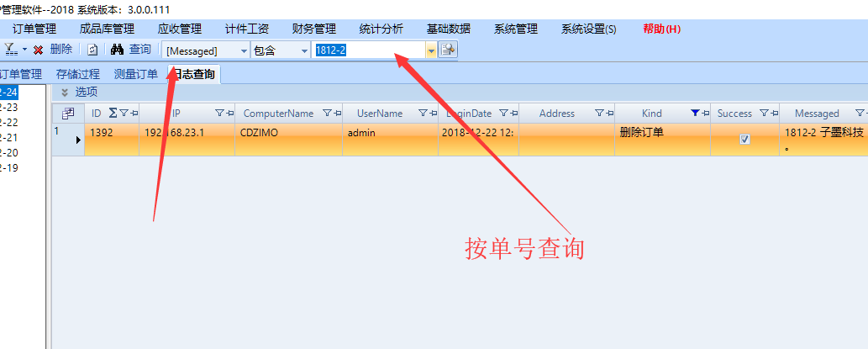
Task: Expand the 选项 options panel
Action: click(65, 92)
